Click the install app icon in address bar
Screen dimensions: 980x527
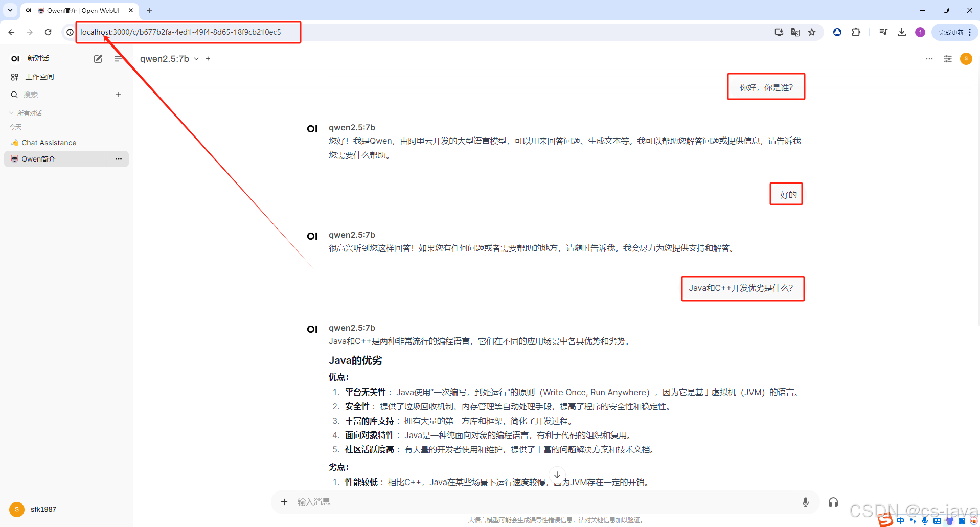pos(779,32)
